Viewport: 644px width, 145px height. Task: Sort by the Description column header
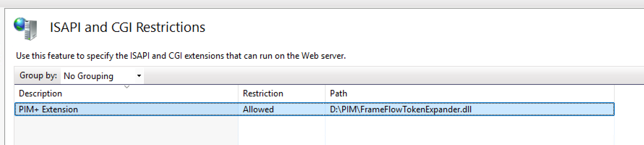tap(40, 94)
